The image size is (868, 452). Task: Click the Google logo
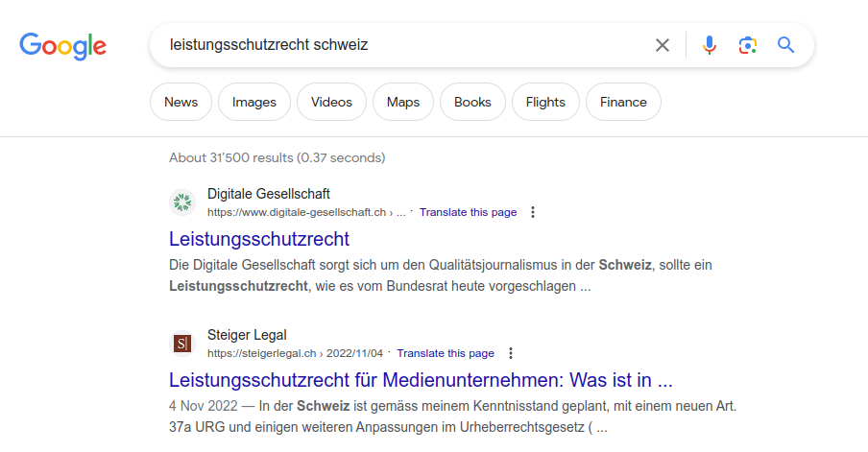click(x=63, y=46)
